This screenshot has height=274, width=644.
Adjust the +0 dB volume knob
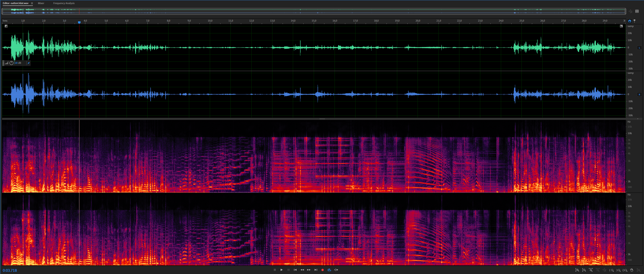point(12,63)
